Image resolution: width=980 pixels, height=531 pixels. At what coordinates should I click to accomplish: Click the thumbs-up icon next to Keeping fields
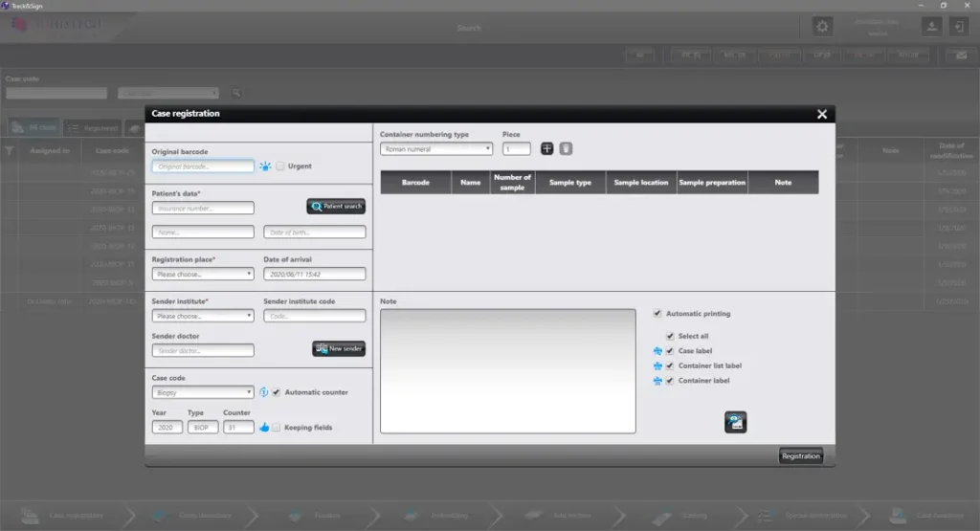coord(264,428)
